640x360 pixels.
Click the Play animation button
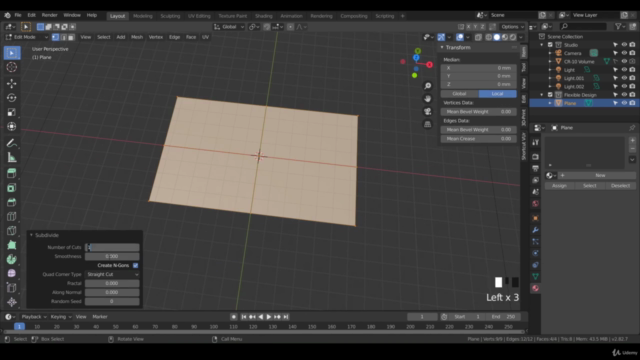[x=269, y=317]
